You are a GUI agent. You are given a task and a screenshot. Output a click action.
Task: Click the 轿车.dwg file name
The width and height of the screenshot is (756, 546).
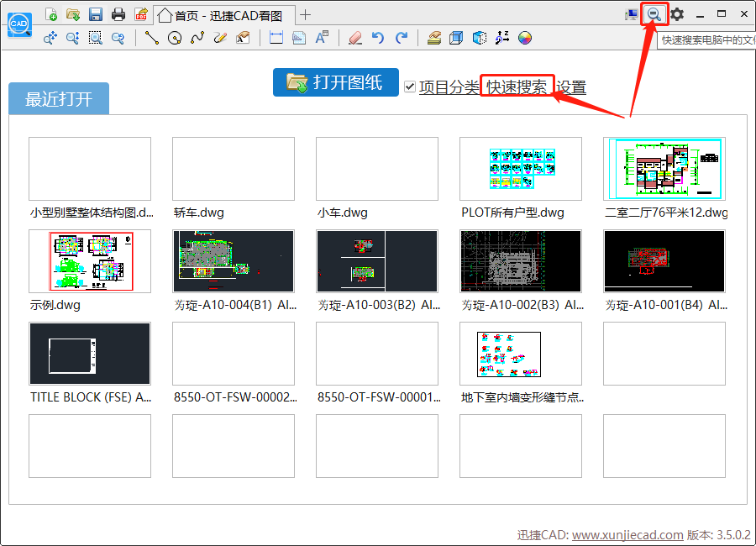pos(198,213)
